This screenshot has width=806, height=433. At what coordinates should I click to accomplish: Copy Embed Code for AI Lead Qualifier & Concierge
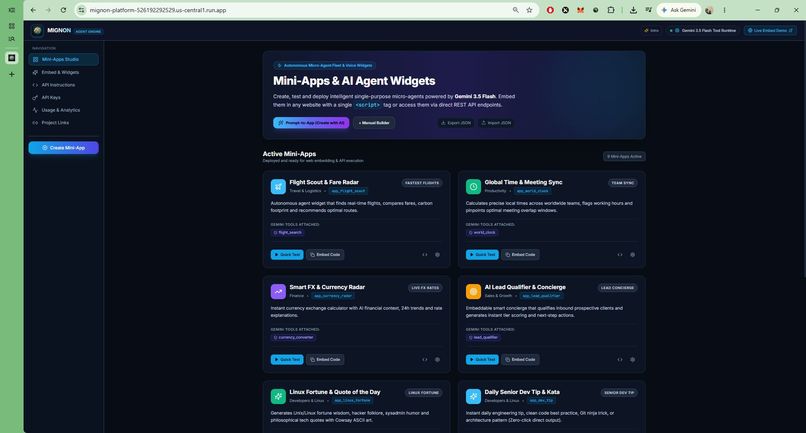tap(520, 359)
